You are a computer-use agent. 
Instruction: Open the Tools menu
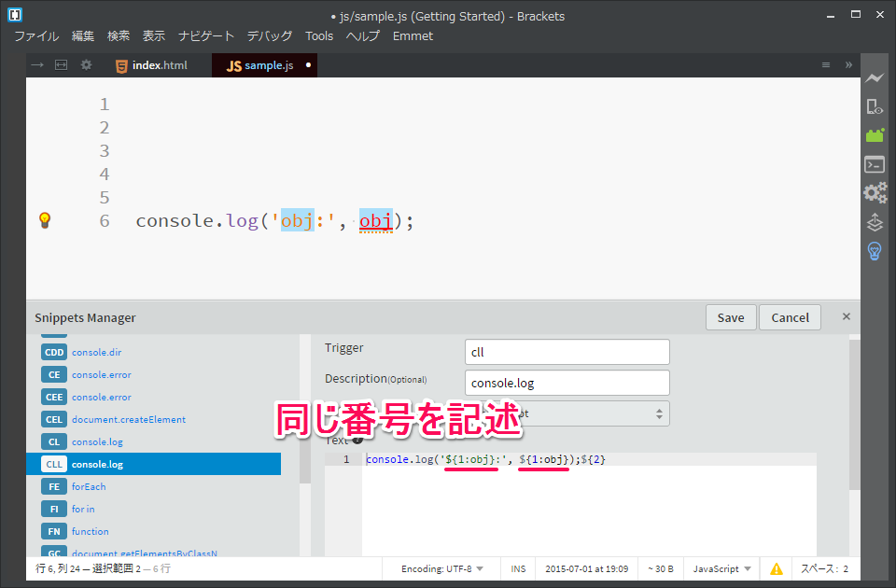coord(319,36)
